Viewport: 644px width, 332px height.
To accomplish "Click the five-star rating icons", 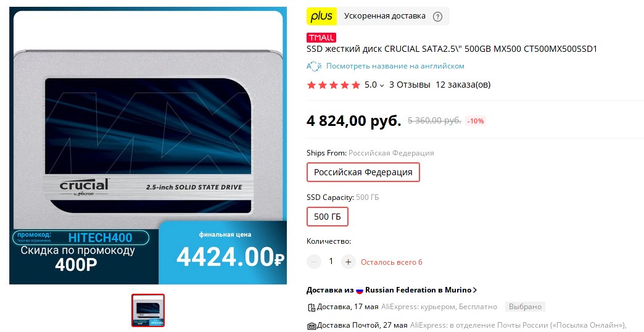I will click(334, 85).
